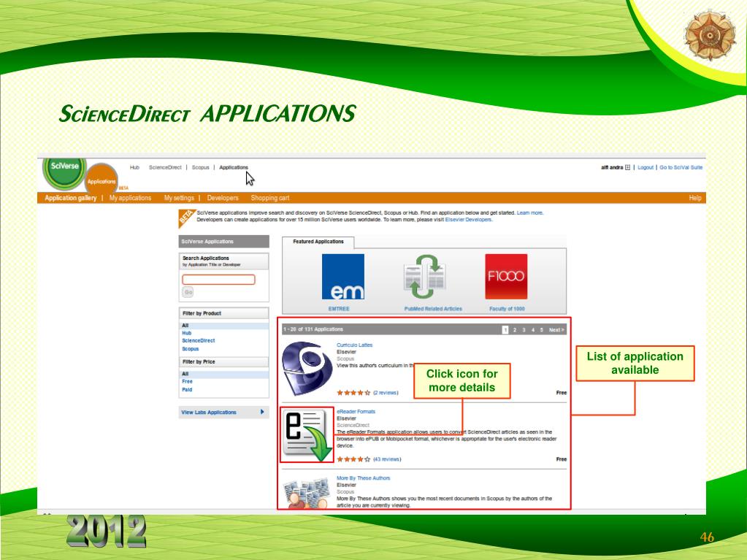Click the plus icon beside alfi andra
Image resolution: width=747 pixels, height=560 pixels.
pos(627,168)
